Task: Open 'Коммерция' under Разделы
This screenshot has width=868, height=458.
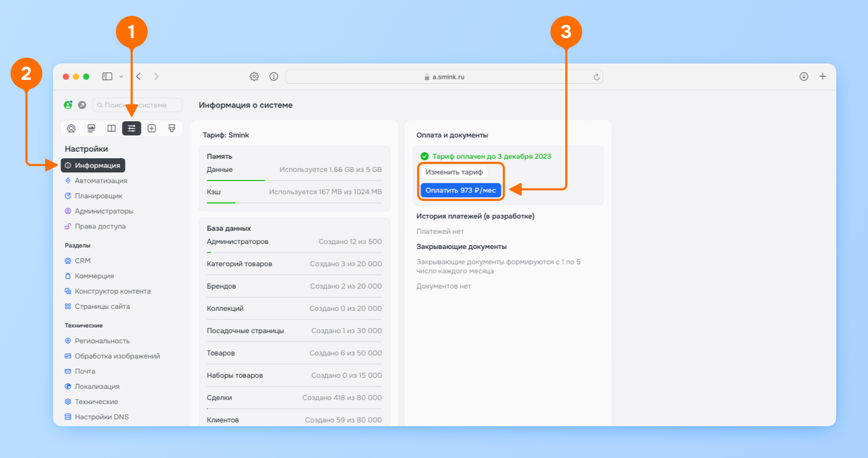Action: coord(89,276)
